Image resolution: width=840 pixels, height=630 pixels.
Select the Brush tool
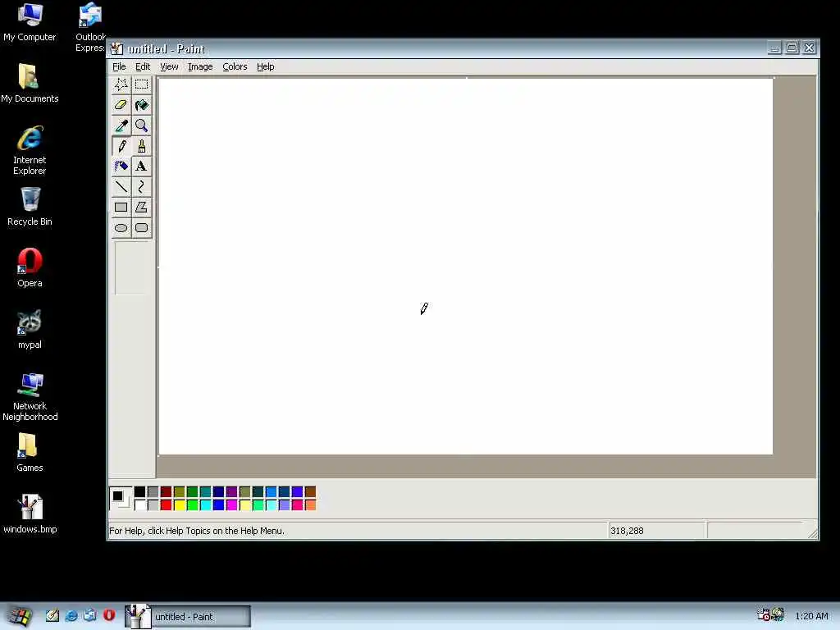coord(141,146)
